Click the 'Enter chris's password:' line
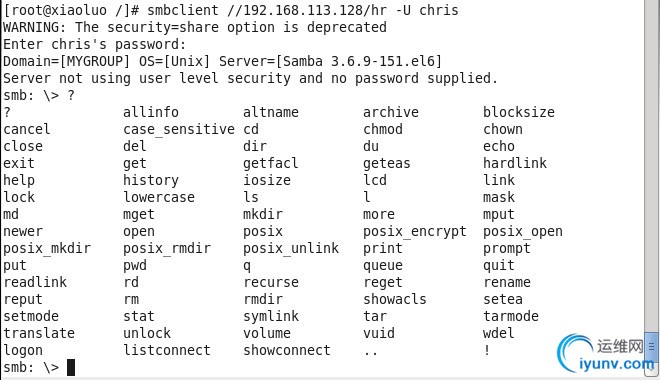The height and width of the screenshot is (380, 660). (94, 44)
